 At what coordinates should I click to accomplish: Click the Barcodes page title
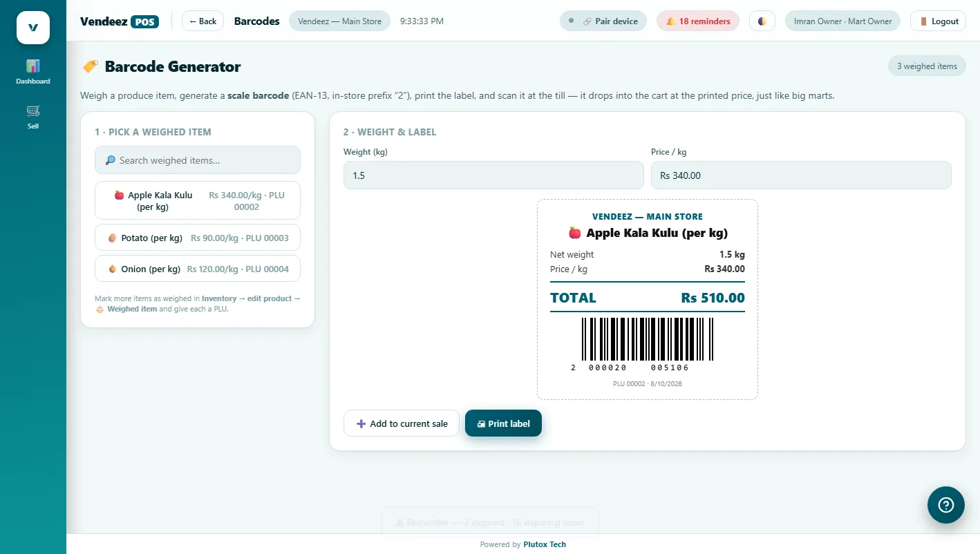[257, 21]
